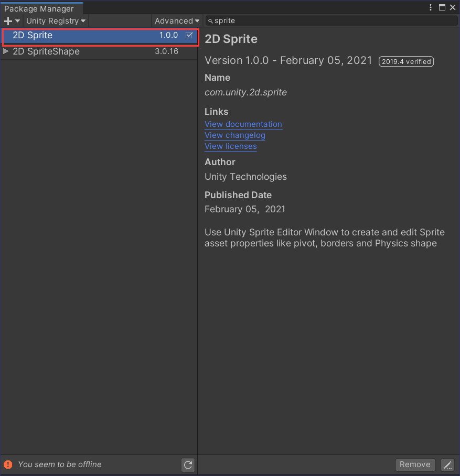Click the Version 1.0.0 - February 05, 2021 text
This screenshot has width=460, height=476.
point(288,60)
